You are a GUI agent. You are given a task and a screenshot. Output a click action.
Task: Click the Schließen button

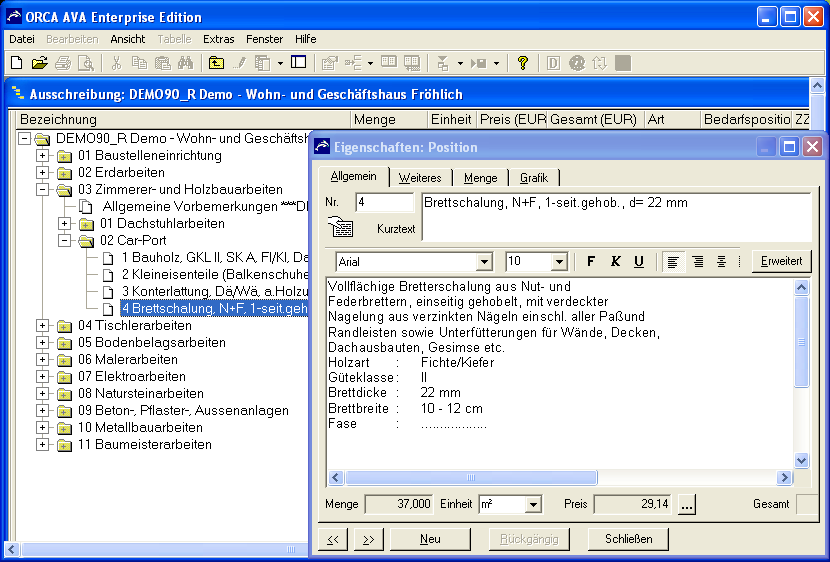click(x=628, y=539)
